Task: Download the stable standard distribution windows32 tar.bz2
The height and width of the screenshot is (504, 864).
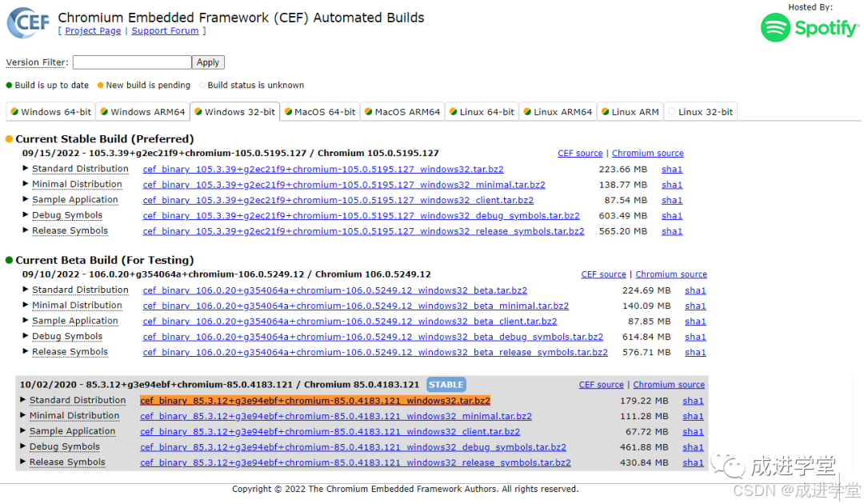Action: [x=323, y=169]
